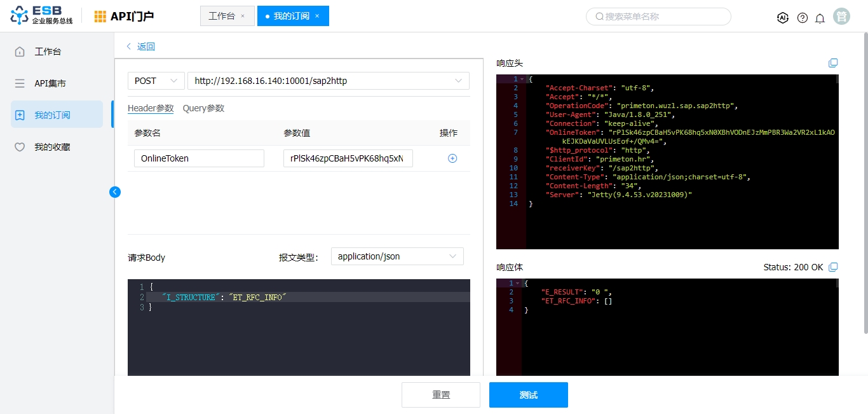Screen dimensions: 868x414
Task: Copy the response headers content
Action: (x=833, y=63)
